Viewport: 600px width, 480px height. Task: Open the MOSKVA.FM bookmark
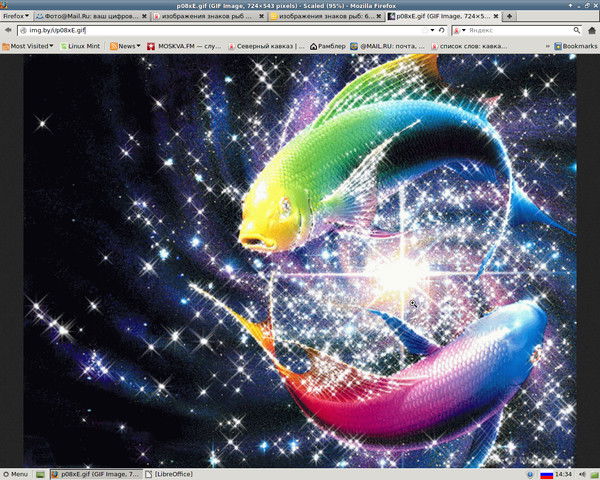(x=181, y=46)
